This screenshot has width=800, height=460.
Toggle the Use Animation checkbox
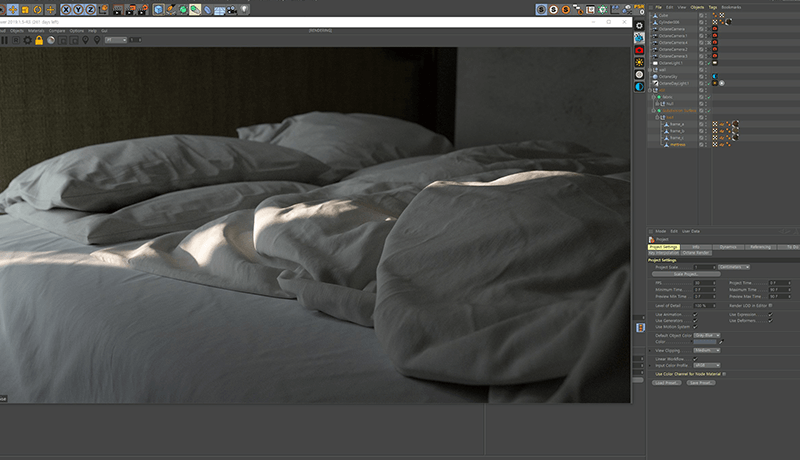(695, 315)
